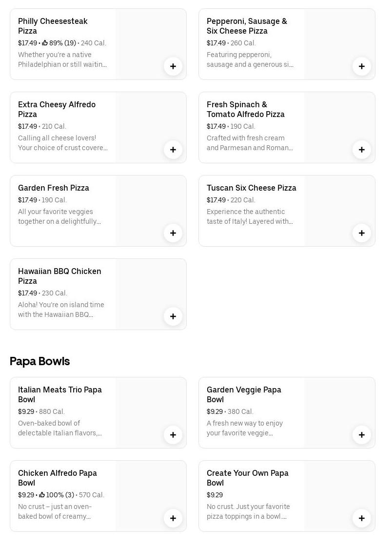Click the Philly Cheesesteak 89% rating
Viewport: 392px width, 547px height.
[x=59, y=43]
